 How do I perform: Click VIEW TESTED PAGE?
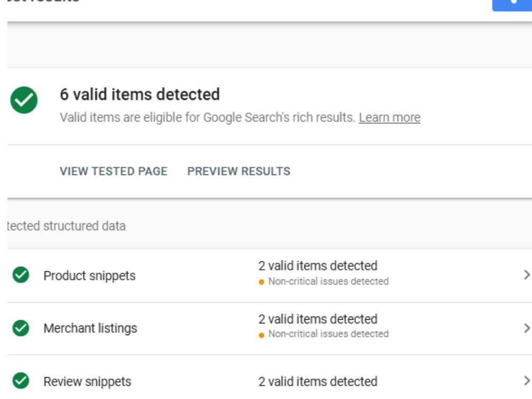114,171
